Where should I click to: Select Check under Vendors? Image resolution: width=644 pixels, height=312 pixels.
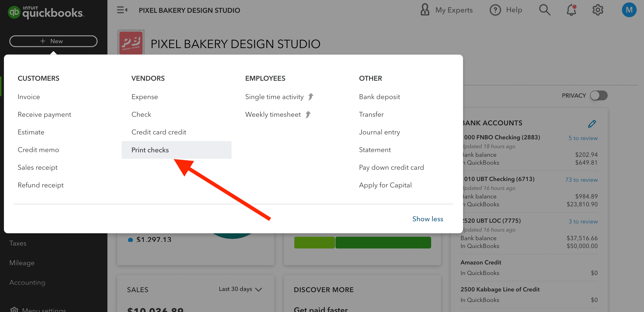[x=141, y=114]
